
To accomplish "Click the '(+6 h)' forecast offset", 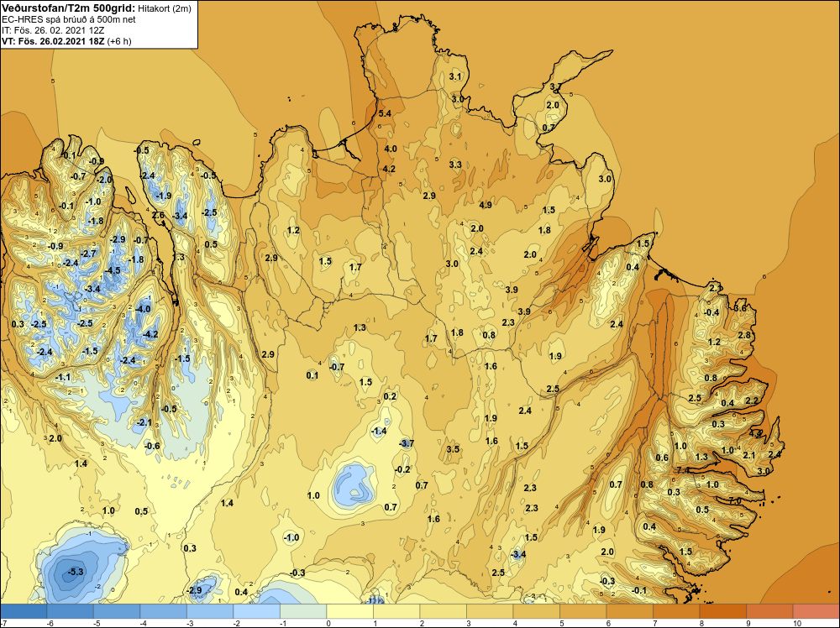I will tap(119, 41).
